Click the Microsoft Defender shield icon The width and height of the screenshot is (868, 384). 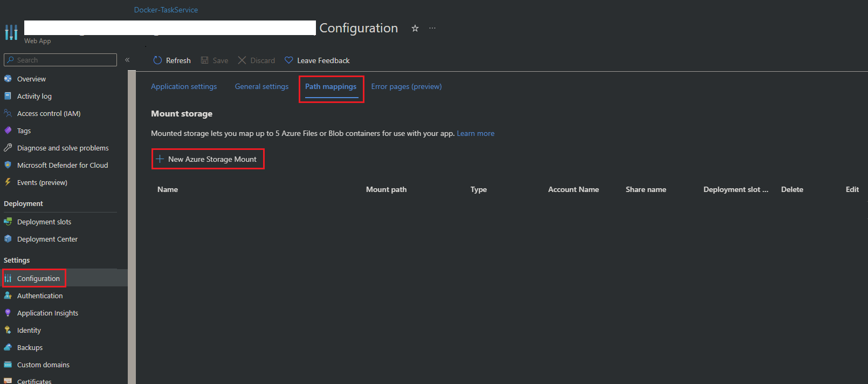point(8,165)
